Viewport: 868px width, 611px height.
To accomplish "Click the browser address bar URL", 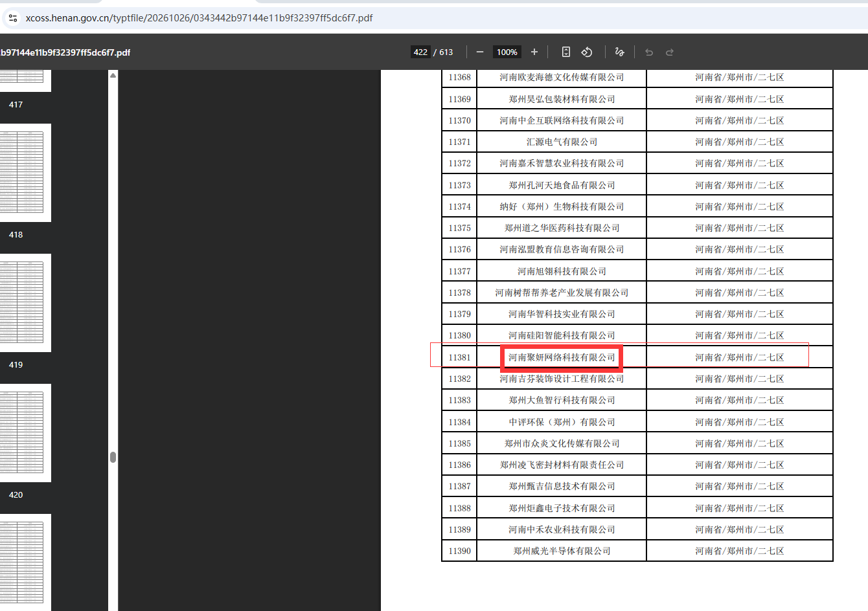I will (199, 18).
